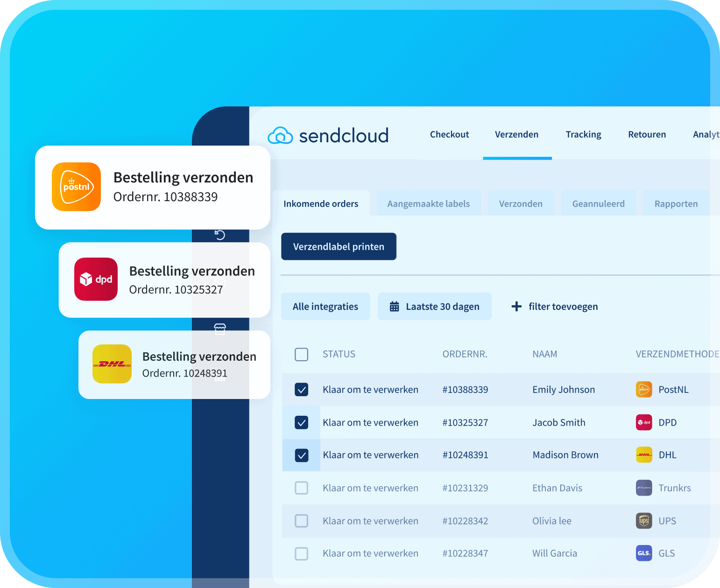Sort by the VERZENDMETHODE column header
This screenshot has width=720, height=588.
pyautogui.click(x=678, y=354)
